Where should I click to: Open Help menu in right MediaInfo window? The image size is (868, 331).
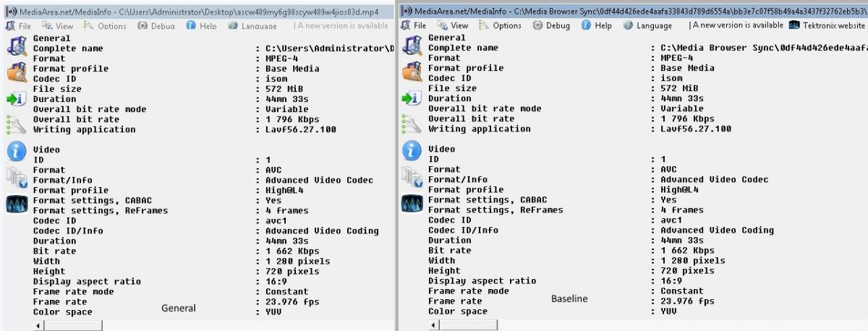pyautogui.click(x=597, y=25)
